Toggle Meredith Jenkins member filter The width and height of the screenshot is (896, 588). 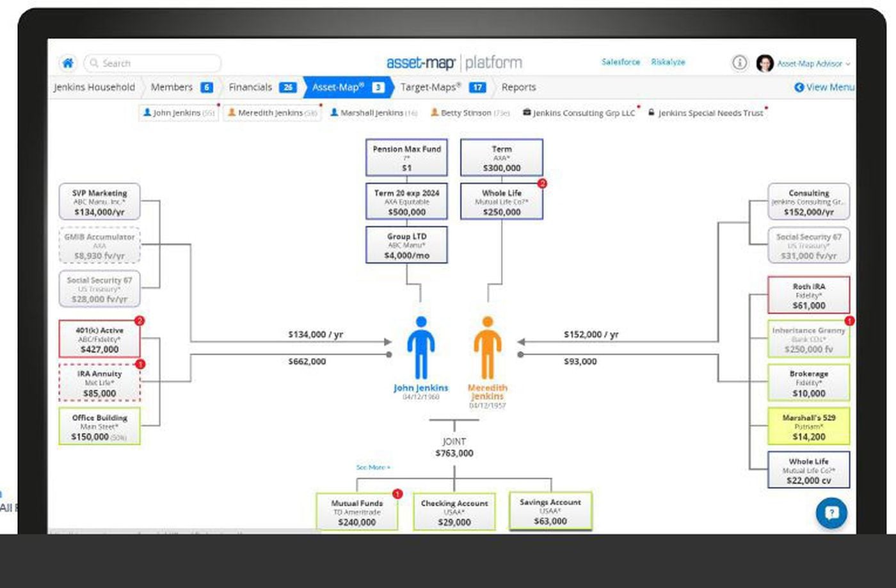[272, 113]
